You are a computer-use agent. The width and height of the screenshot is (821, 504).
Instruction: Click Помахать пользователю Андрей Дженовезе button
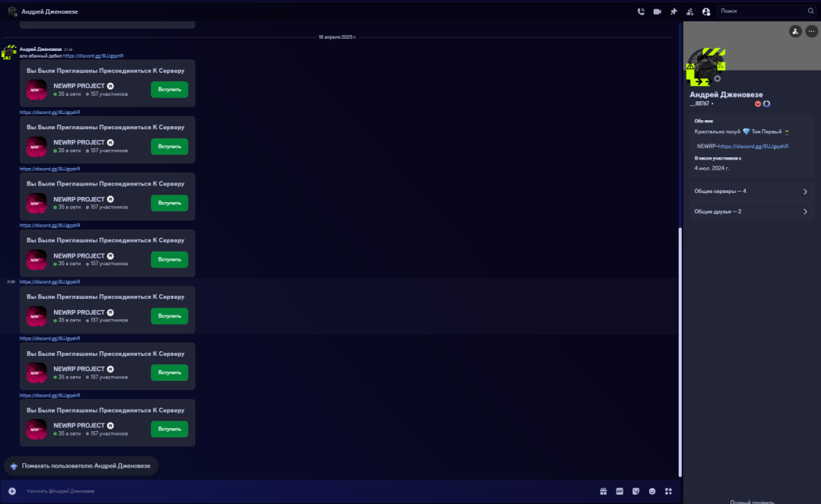(x=81, y=466)
